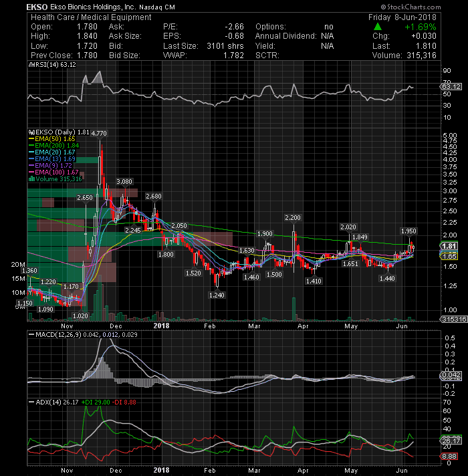
Task: Click the Volume value 315,316 in the header
Action: (x=421, y=55)
